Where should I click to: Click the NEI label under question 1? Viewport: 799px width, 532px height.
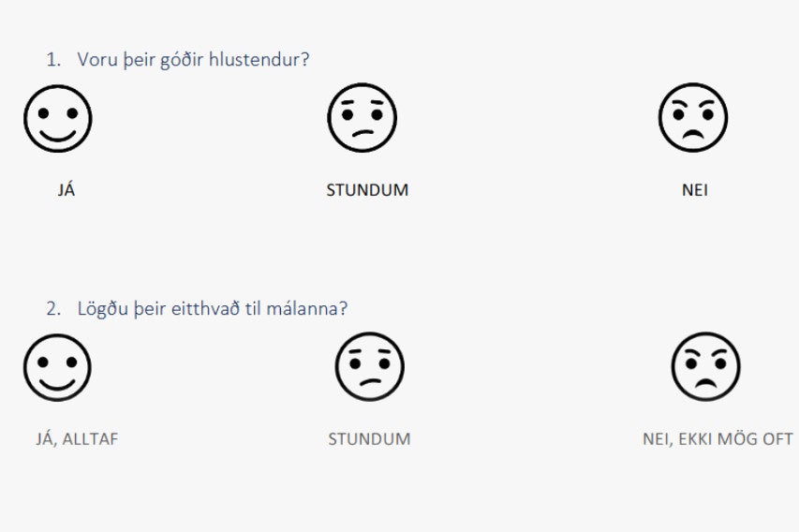pyautogui.click(x=695, y=190)
